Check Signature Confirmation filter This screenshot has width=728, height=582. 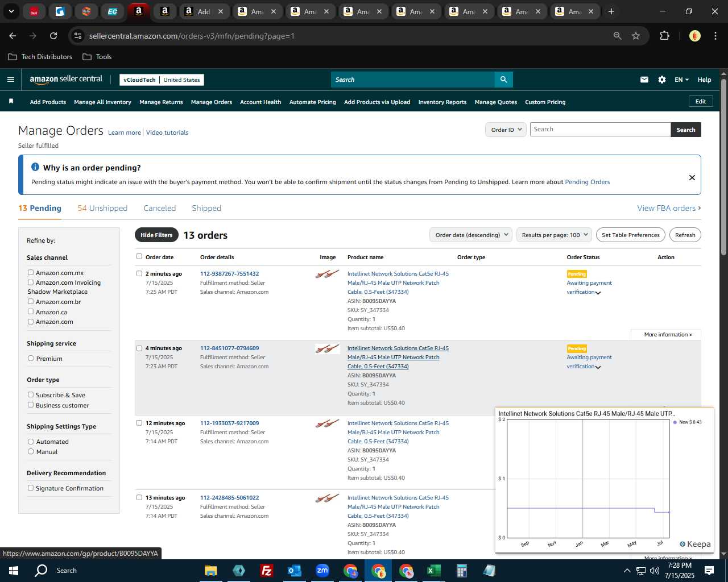[31, 488]
